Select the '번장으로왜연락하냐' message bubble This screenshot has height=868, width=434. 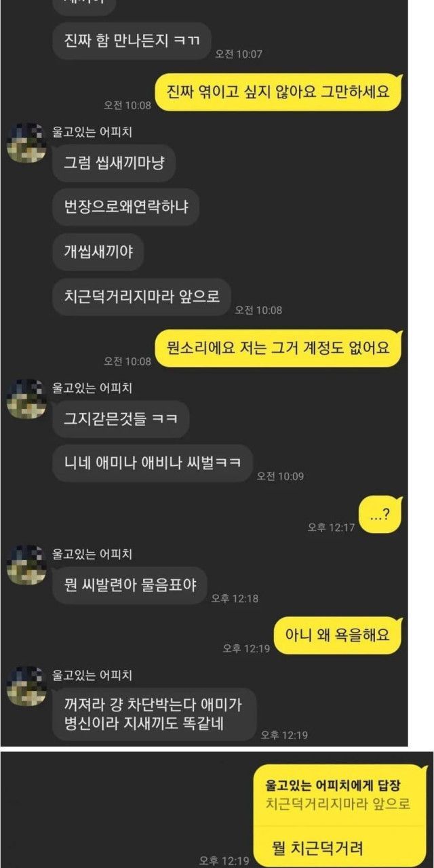125,207
